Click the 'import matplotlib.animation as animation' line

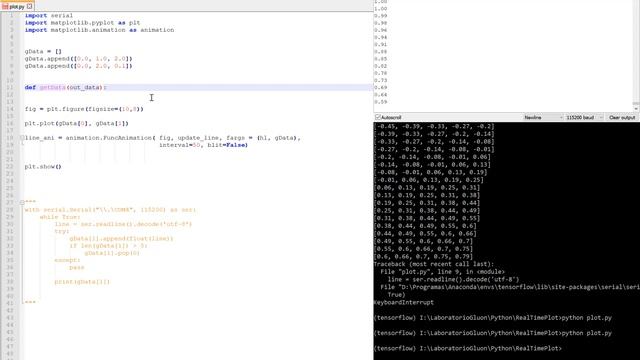[x=99, y=30]
